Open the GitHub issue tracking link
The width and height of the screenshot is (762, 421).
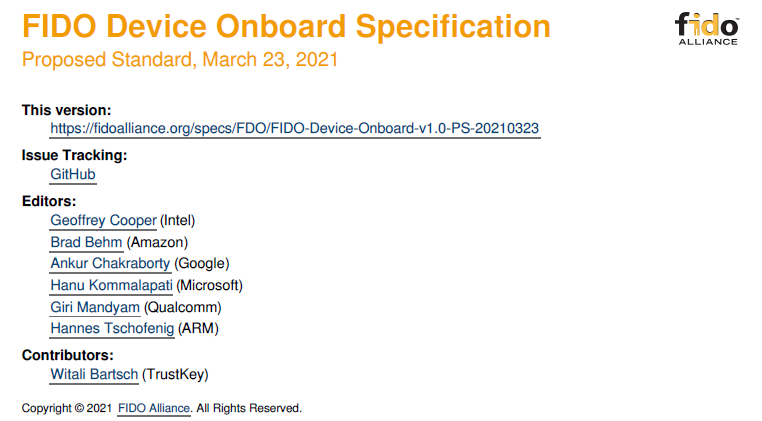pyautogui.click(x=73, y=174)
